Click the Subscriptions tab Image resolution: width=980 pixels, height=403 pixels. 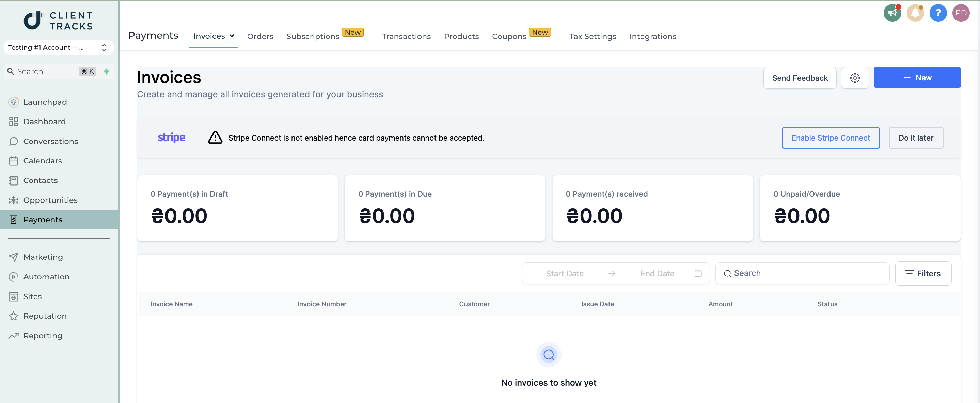(x=313, y=36)
